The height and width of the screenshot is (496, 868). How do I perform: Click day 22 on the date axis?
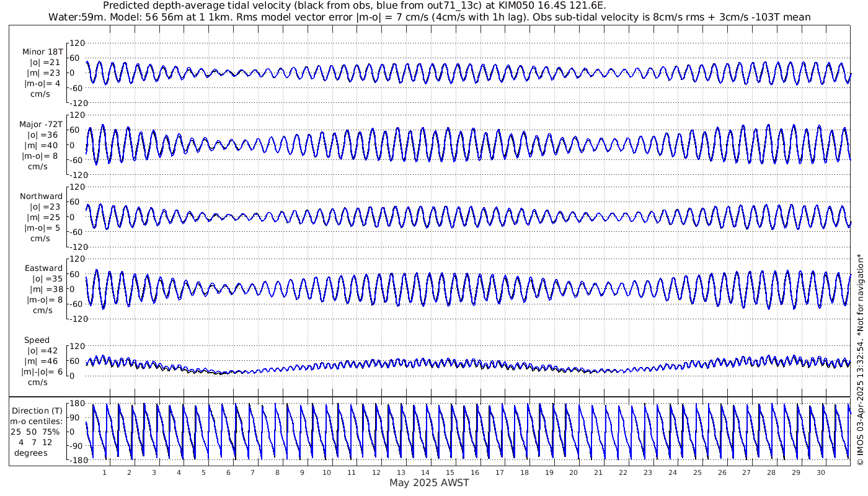pyautogui.click(x=623, y=472)
